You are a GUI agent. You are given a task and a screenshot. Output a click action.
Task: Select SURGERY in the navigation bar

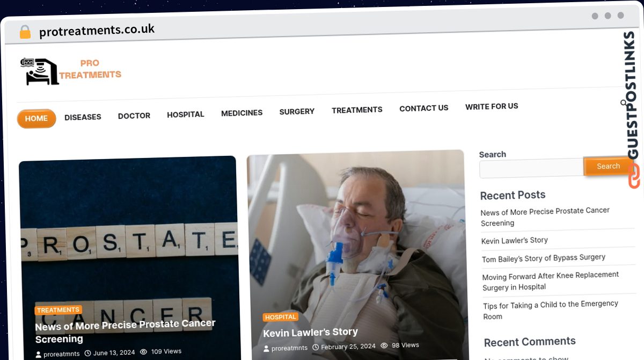(297, 111)
